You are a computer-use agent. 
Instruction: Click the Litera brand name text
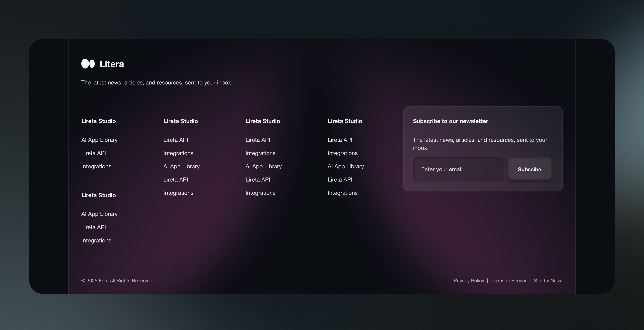[x=112, y=64]
